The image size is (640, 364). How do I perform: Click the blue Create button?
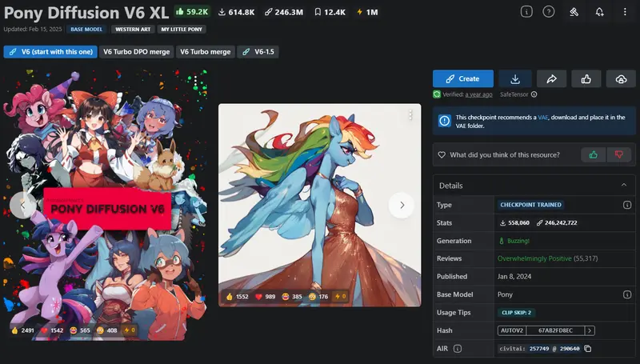point(463,78)
